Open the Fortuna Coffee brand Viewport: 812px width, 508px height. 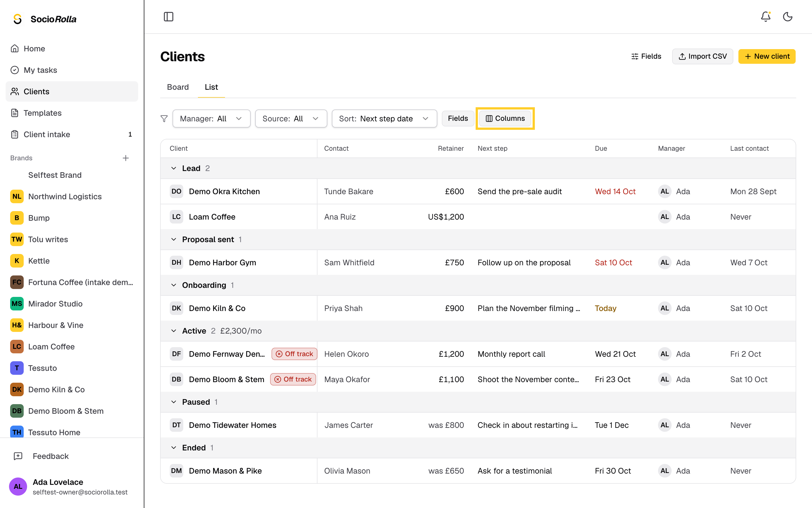coord(72,282)
